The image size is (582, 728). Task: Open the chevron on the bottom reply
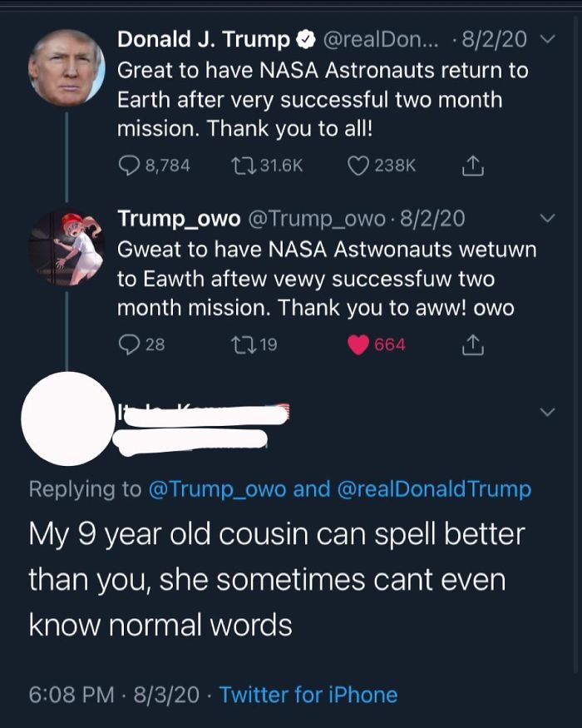tap(546, 409)
